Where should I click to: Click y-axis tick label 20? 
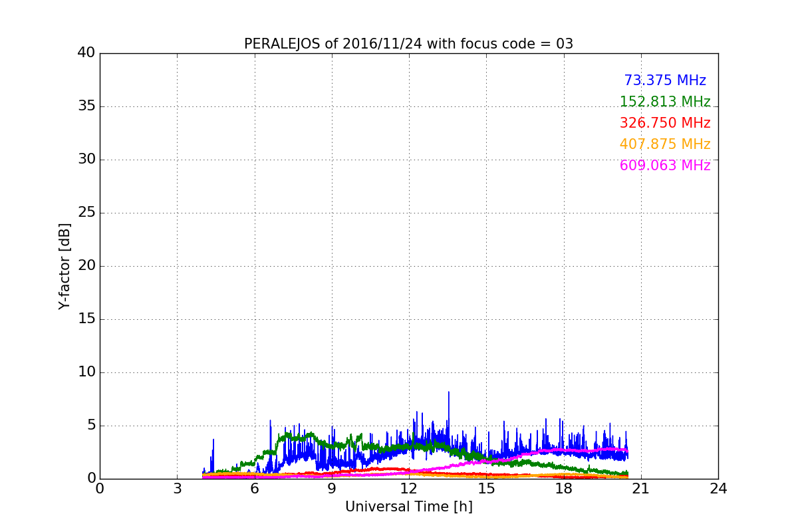click(86, 266)
